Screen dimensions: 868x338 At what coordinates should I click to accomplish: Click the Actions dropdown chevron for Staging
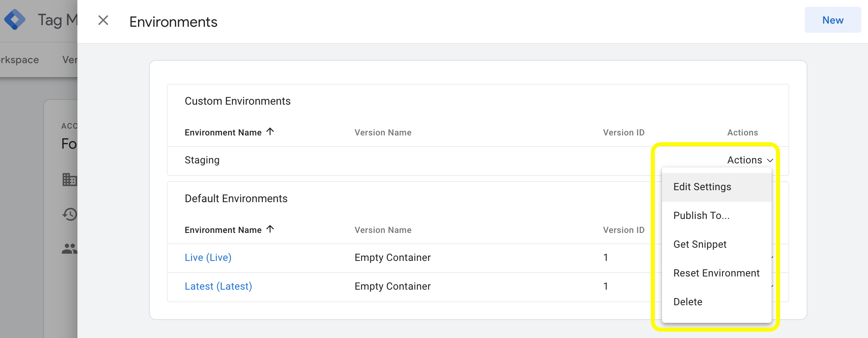tap(770, 161)
